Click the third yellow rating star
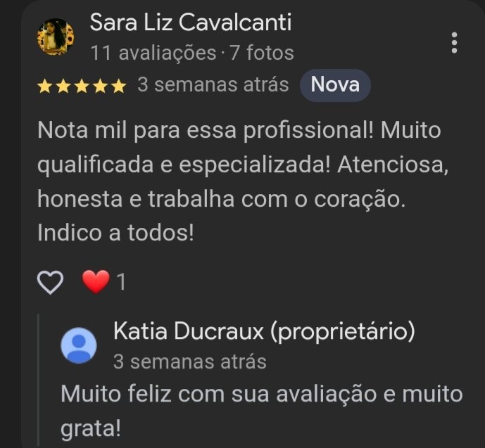Screen dimensions: 485x448 82,87
